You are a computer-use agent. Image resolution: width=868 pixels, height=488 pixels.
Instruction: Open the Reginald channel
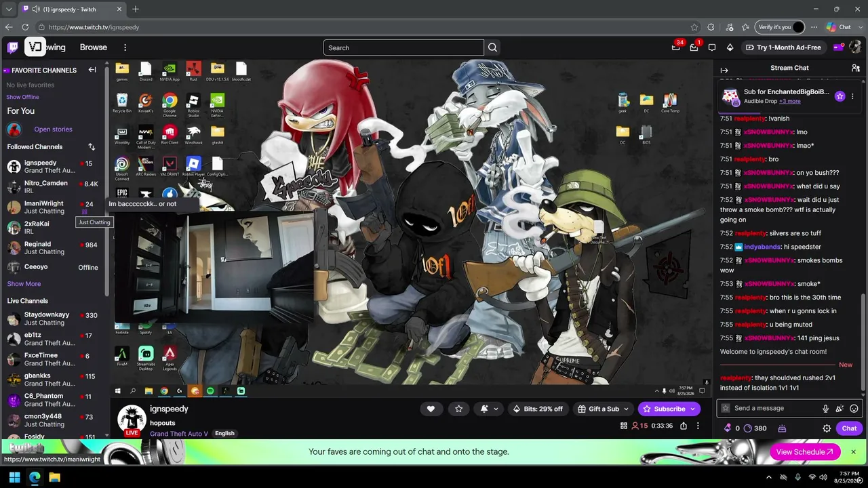53,248
